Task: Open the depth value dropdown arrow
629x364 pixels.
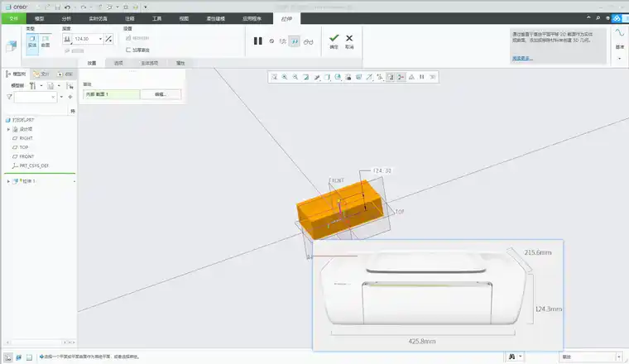Action: [x=100, y=39]
